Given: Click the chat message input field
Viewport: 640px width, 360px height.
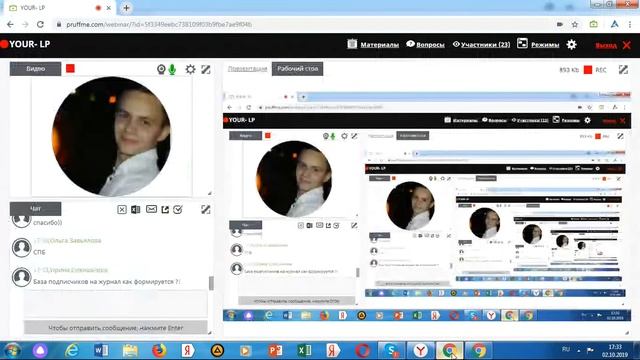Looking at the screenshot, I should [x=116, y=304].
